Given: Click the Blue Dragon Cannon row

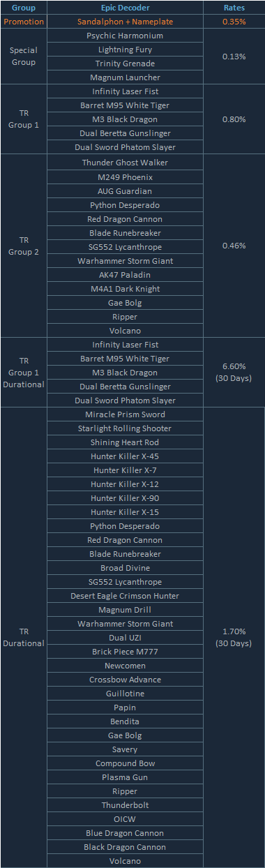Looking at the screenshot, I should [x=125, y=833].
